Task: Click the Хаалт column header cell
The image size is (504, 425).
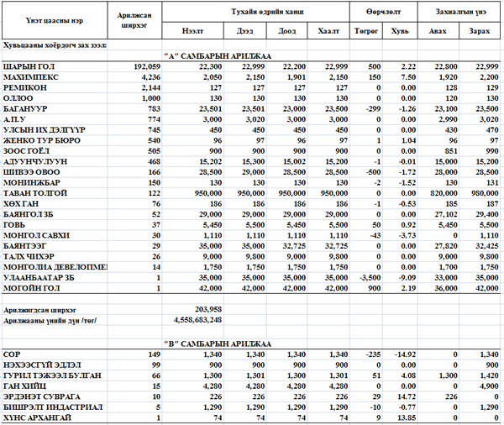Action: 328,30
